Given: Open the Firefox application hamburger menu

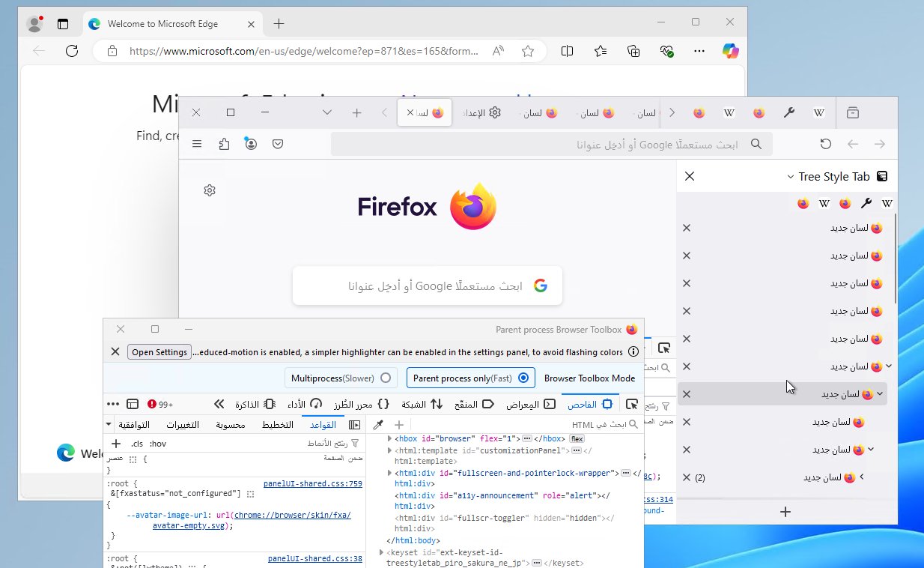Looking at the screenshot, I should (x=197, y=144).
